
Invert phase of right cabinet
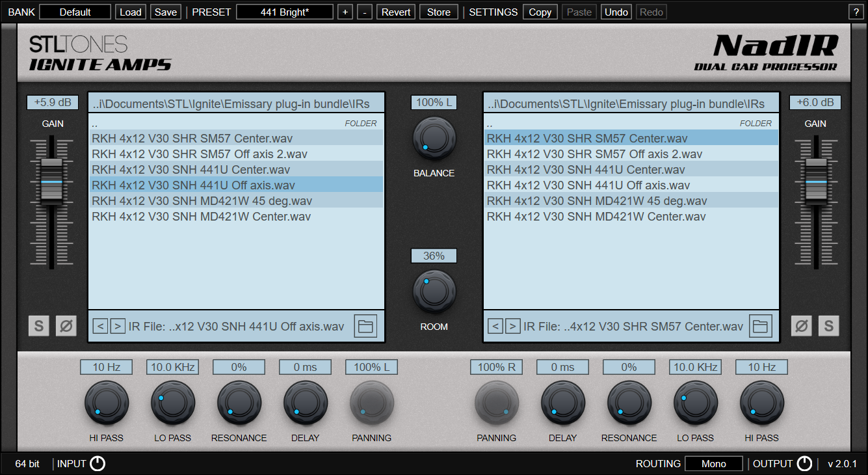pyautogui.click(x=802, y=325)
